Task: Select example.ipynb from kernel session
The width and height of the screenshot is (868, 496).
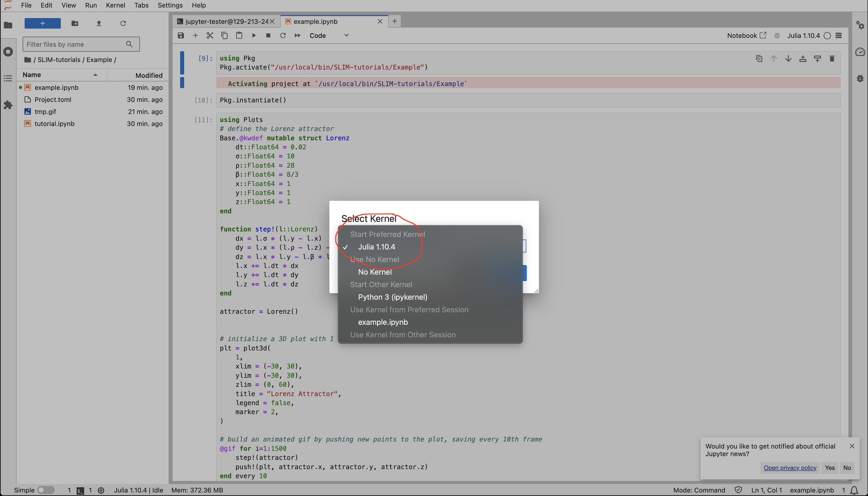Action: (382, 322)
